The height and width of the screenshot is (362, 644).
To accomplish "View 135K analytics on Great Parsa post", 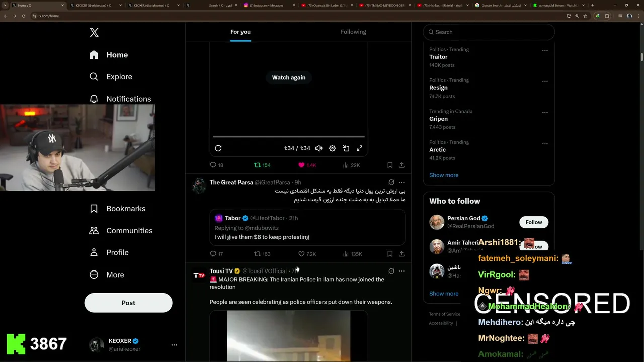I will click(352, 254).
